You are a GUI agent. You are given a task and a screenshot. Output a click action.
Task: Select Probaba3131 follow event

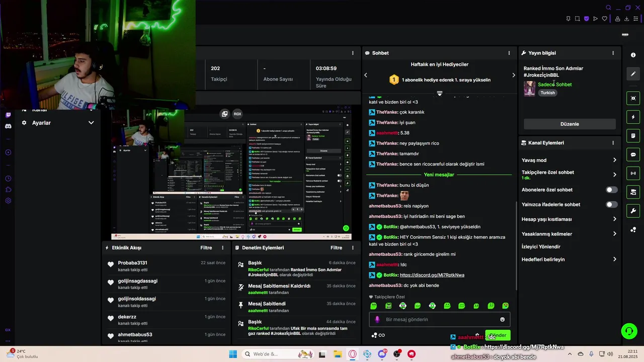[166, 266]
